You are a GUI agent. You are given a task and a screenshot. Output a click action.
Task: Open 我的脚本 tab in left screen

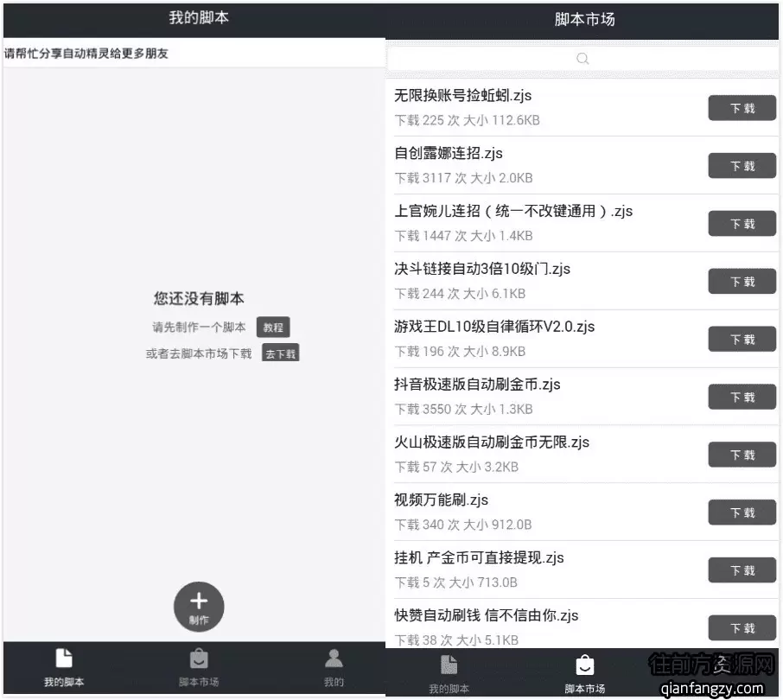pos(64,668)
